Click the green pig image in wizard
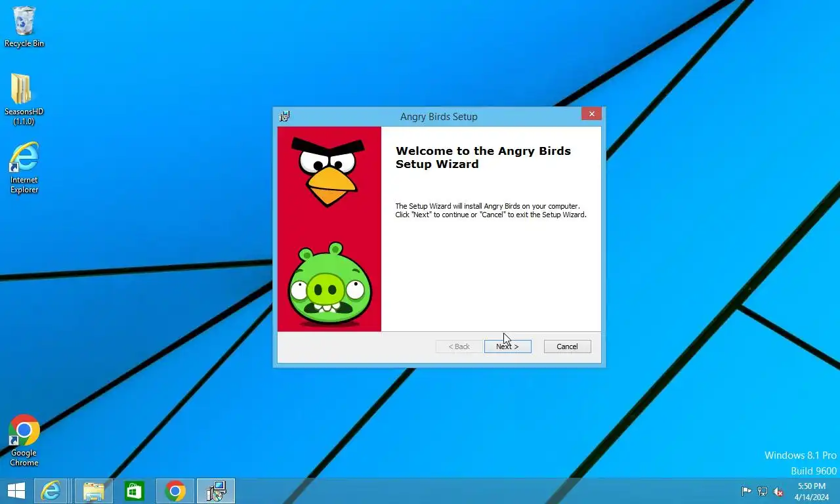Image resolution: width=840 pixels, height=504 pixels. pyautogui.click(x=329, y=285)
